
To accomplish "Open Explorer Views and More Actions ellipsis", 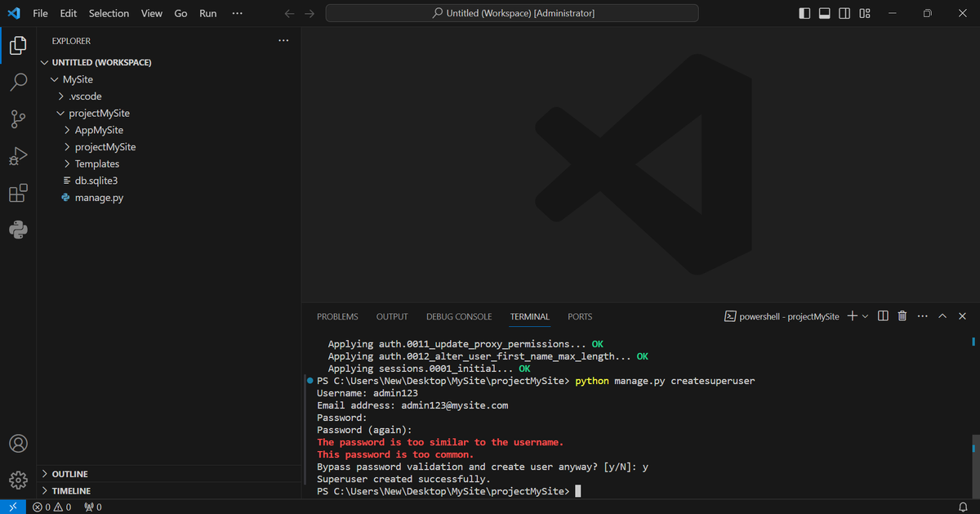I will (x=283, y=40).
